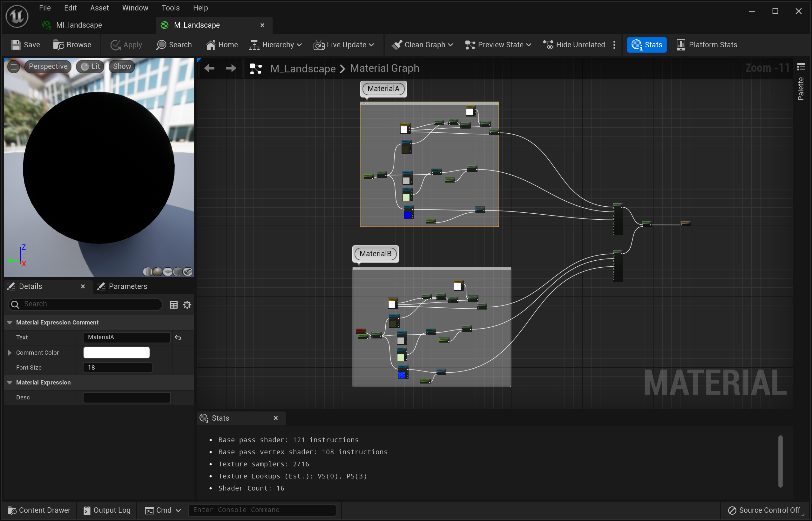This screenshot has height=521, width=812.
Task: Switch details to property matrix table view
Action: click(x=173, y=304)
